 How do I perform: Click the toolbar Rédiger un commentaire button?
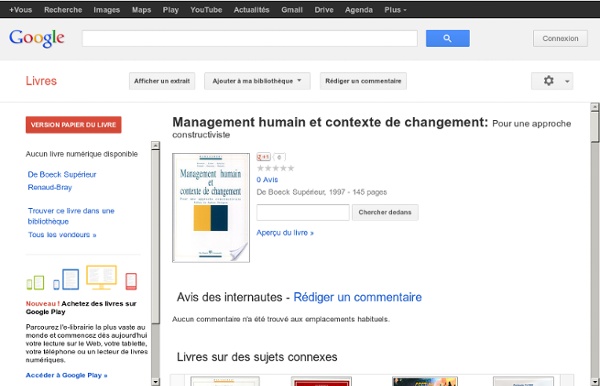(x=363, y=81)
